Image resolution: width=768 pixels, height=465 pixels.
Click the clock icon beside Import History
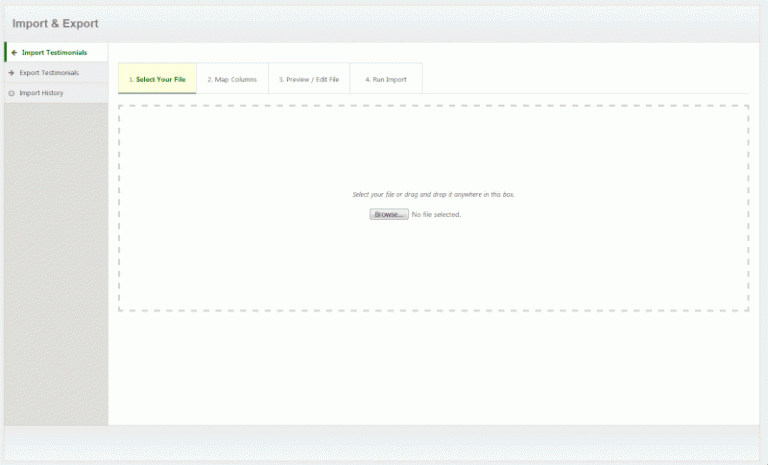click(11, 93)
